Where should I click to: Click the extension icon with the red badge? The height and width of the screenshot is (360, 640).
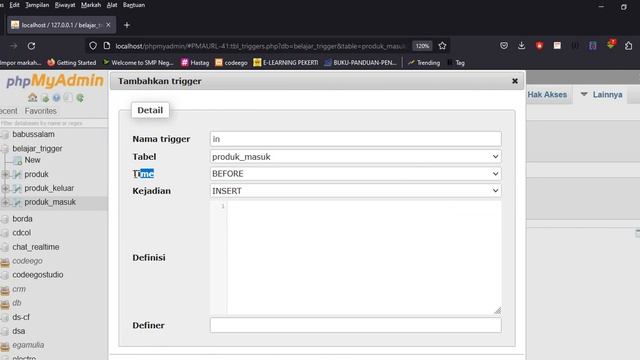click(611, 45)
